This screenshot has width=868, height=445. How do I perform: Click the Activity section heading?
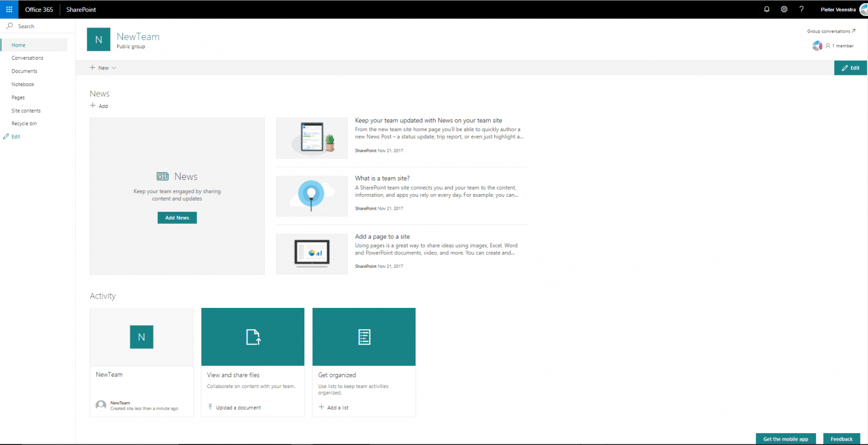pyautogui.click(x=103, y=296)
